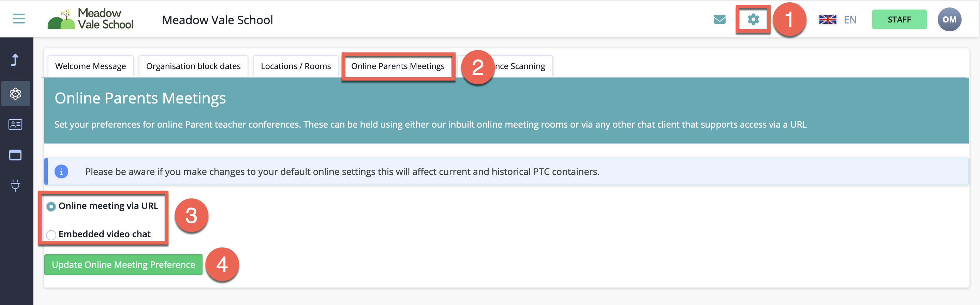The width and height of the screenshot is (980, 305).
Task: Open the ID card sidebar icon
Action: [16, 124]
